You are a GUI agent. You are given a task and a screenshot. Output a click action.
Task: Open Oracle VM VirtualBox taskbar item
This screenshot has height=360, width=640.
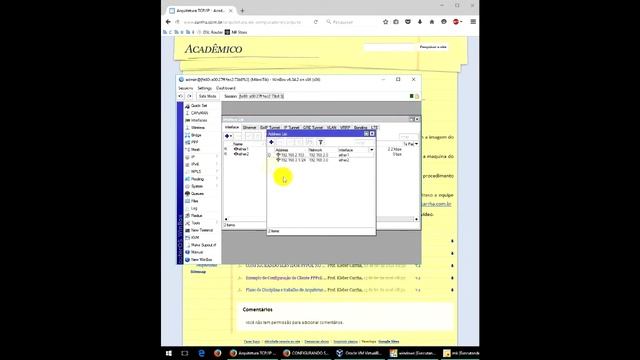(x=359, y=353)
